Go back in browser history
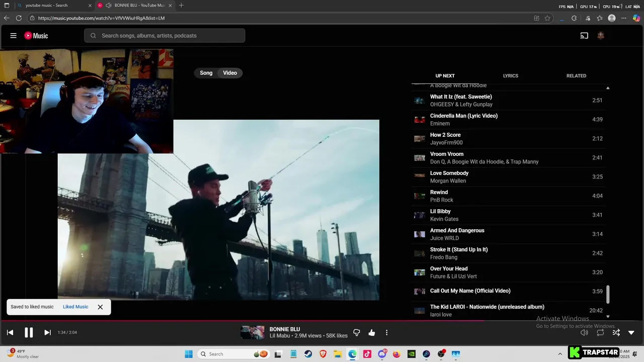Viewport: 644px width, 362px height. pos(7,18)
